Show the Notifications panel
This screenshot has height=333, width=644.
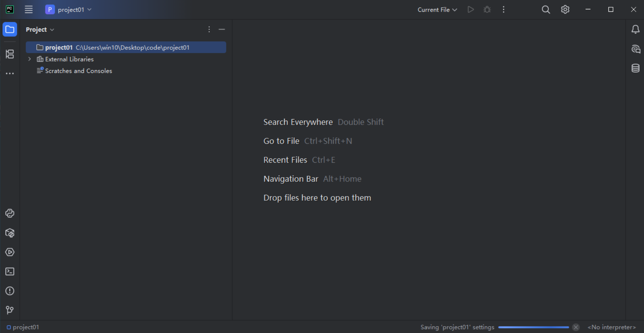[635, 29]
